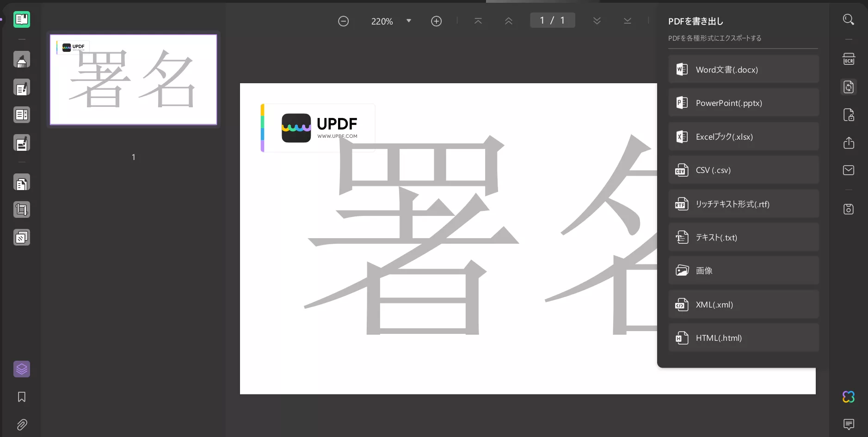This screenshot has height=437, width=868.
Task: Select the Crop Pages tool
Action: (x=22, y=209)
